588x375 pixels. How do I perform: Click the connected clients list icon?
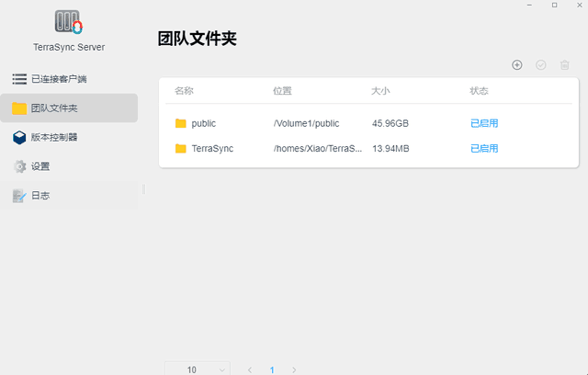[x=19, y=79]
